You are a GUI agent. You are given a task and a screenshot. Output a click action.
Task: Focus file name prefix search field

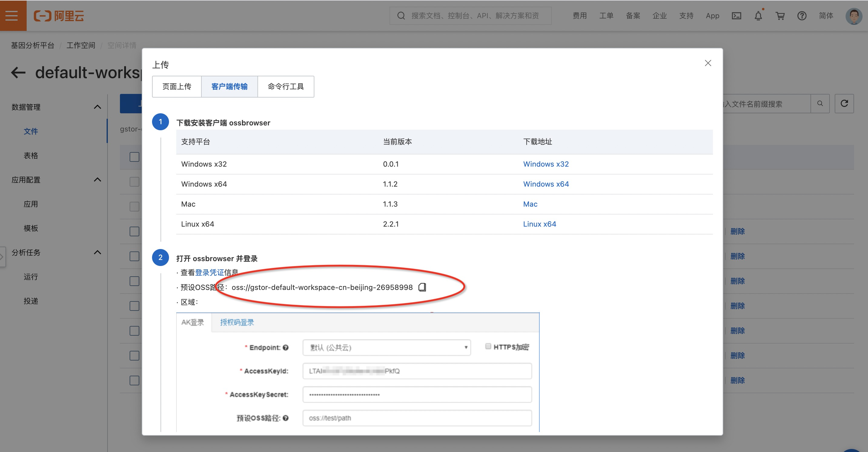[766, 104]
